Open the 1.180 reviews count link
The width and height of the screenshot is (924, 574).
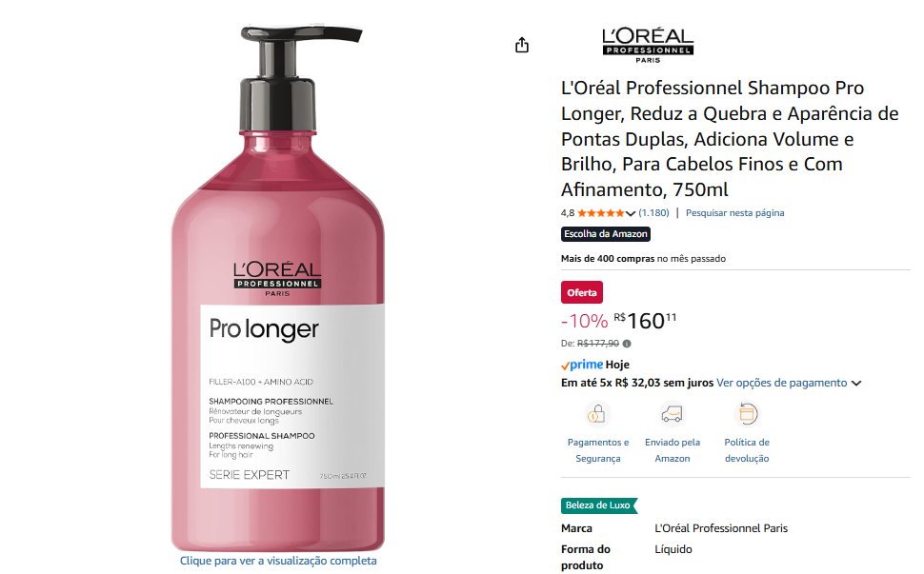click(x=653, y=213)
